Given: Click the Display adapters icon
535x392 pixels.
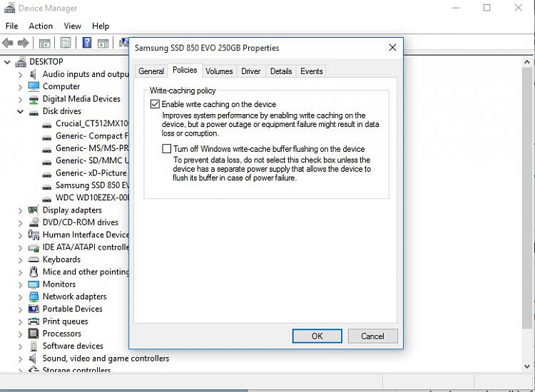Looking at the screenshot, I should pos(33,210).
